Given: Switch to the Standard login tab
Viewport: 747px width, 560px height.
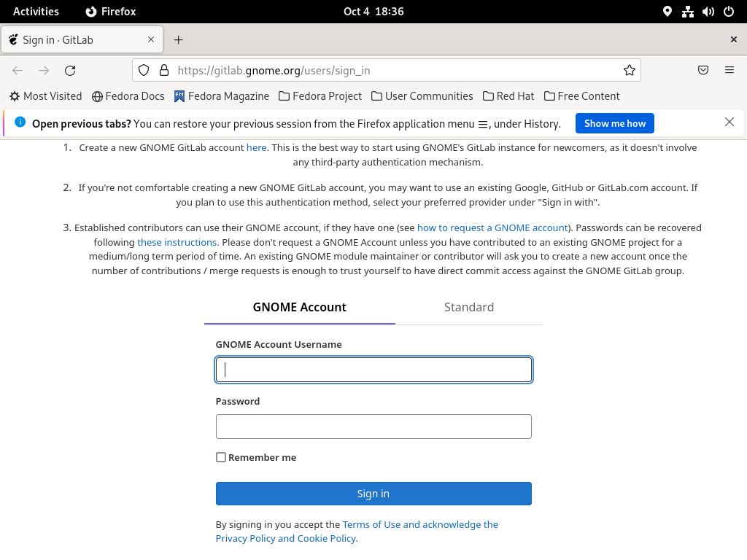Looking at the screenshot, I should pyautogui.click(x=469, y=307).
